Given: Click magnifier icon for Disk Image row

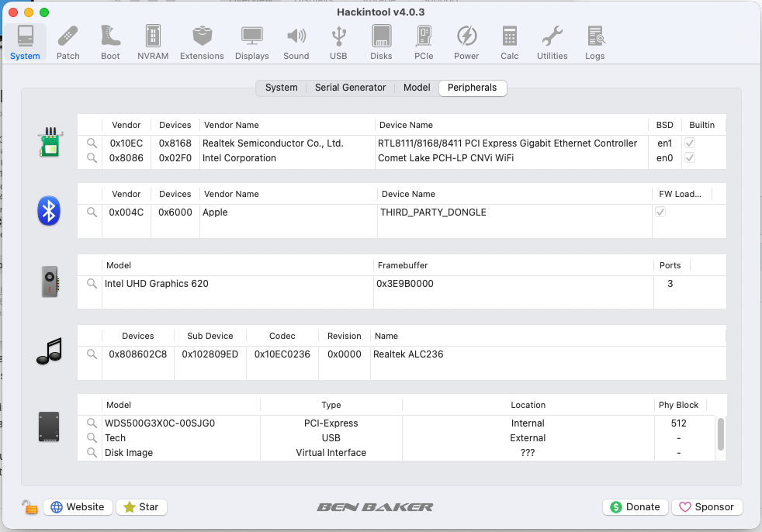Looking at the screenshot, I should 92,452.
